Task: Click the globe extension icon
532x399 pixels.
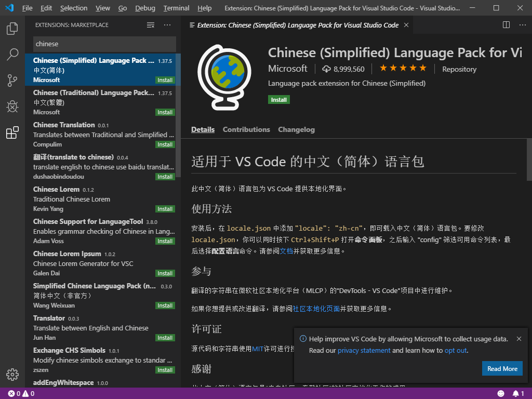Action: coord(224,77)
